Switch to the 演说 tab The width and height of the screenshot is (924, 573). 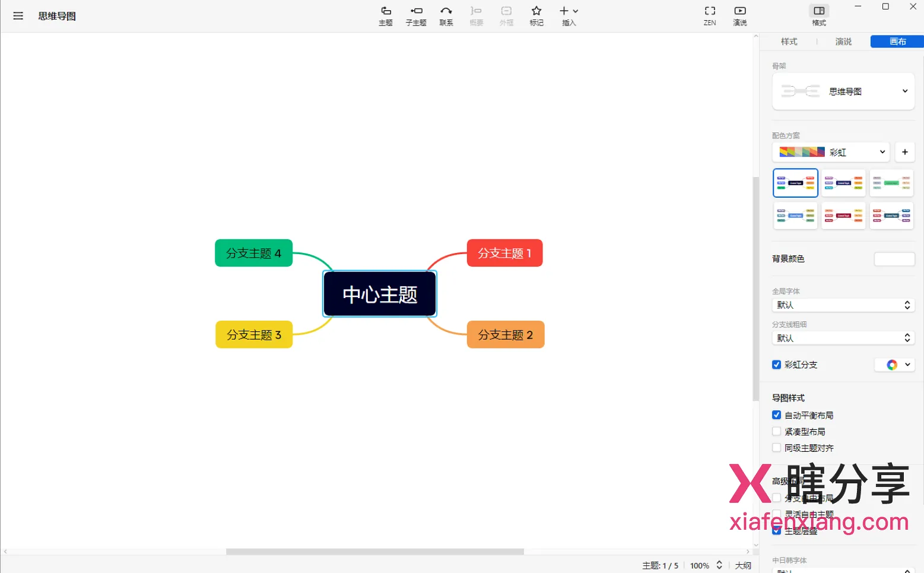click(x=843, y=42)
